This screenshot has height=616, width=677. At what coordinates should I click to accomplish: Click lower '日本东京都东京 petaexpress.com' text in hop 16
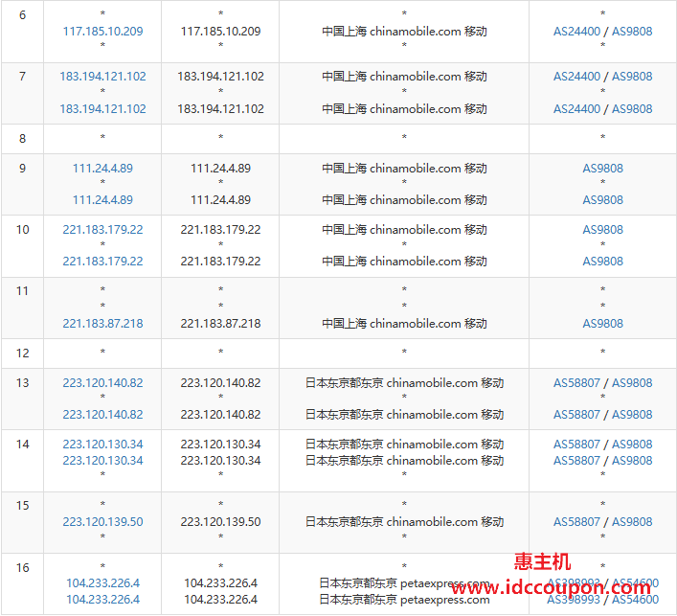coord(404,599)
